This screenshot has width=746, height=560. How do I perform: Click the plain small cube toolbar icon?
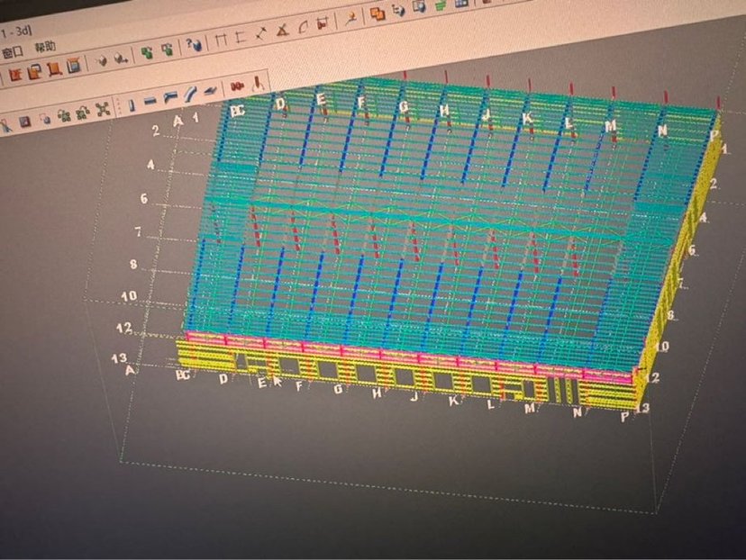coord(101,60)
